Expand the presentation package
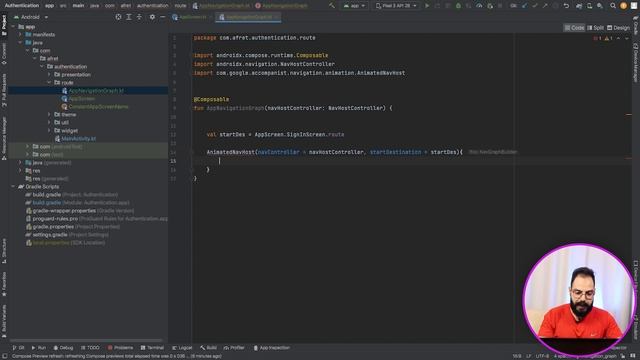Viewport: 640px width, 360px height. click(49, 75)
